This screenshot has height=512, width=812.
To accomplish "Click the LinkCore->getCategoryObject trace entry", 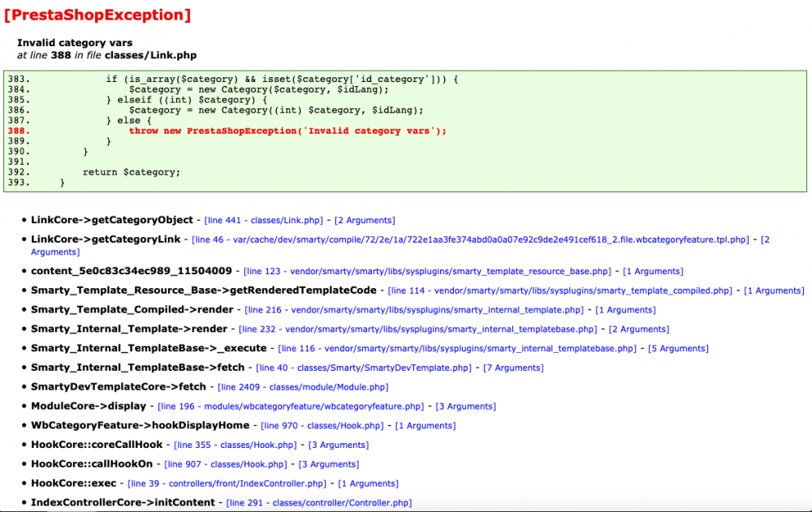I will 112,220.
